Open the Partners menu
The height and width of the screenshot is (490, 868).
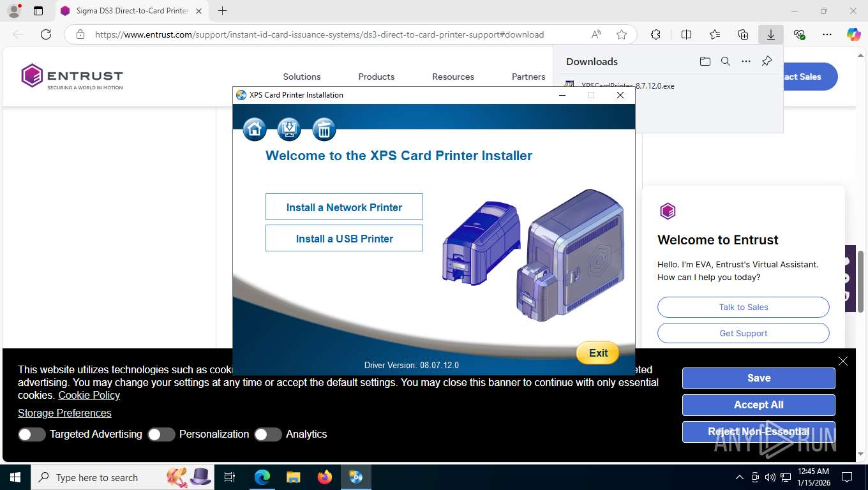tap(528, 77)
